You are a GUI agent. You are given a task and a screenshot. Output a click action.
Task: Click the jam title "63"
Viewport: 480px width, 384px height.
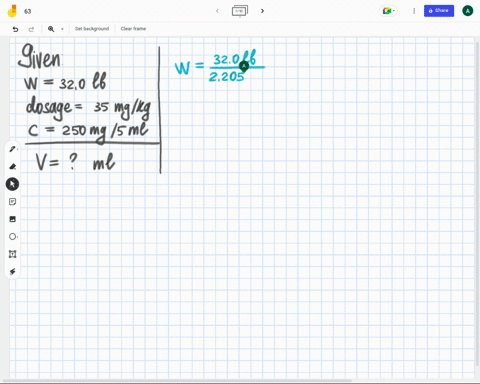pos(28,11)
